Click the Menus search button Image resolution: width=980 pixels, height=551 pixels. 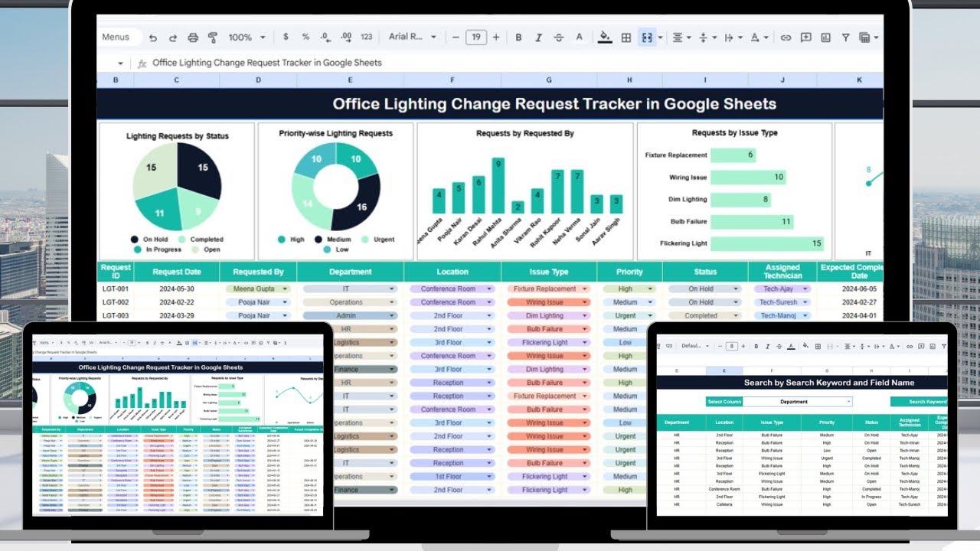[x=116, y=37]
